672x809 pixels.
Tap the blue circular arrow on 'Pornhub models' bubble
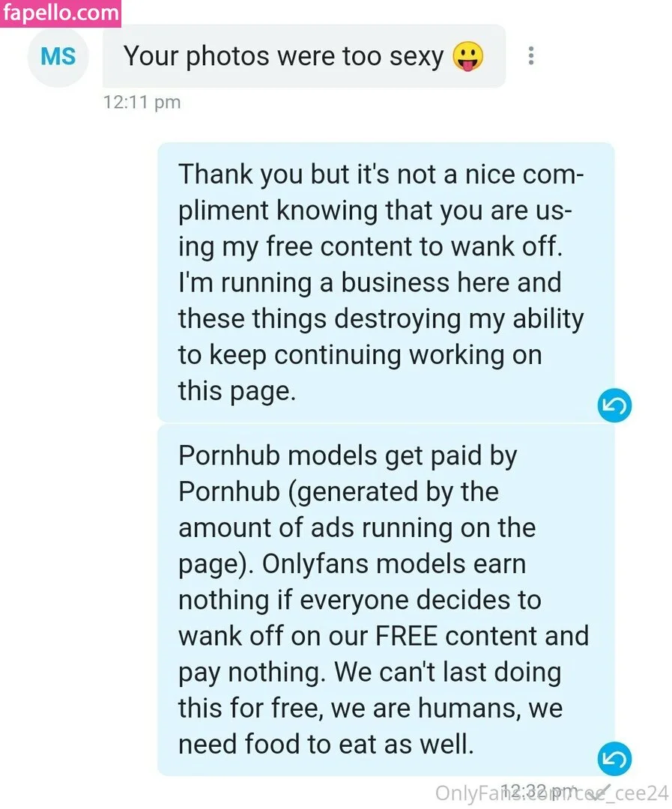point(614,759)
